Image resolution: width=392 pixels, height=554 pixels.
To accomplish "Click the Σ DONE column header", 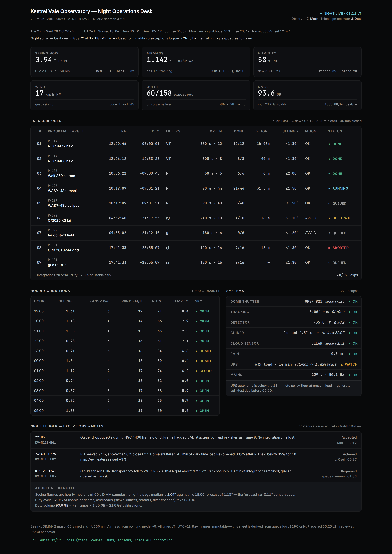I will tap(263, 131).
